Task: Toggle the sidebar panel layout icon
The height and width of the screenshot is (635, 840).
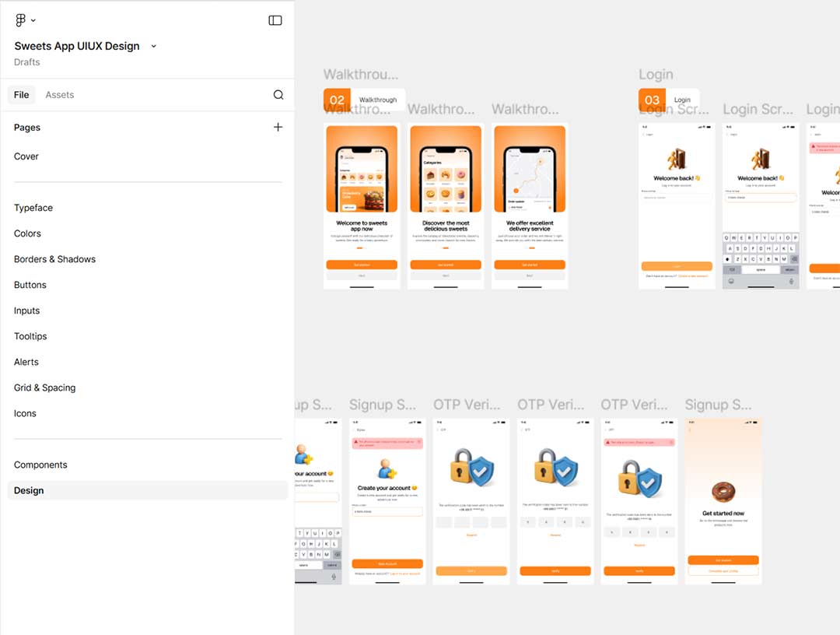Action: click(275, 20)
